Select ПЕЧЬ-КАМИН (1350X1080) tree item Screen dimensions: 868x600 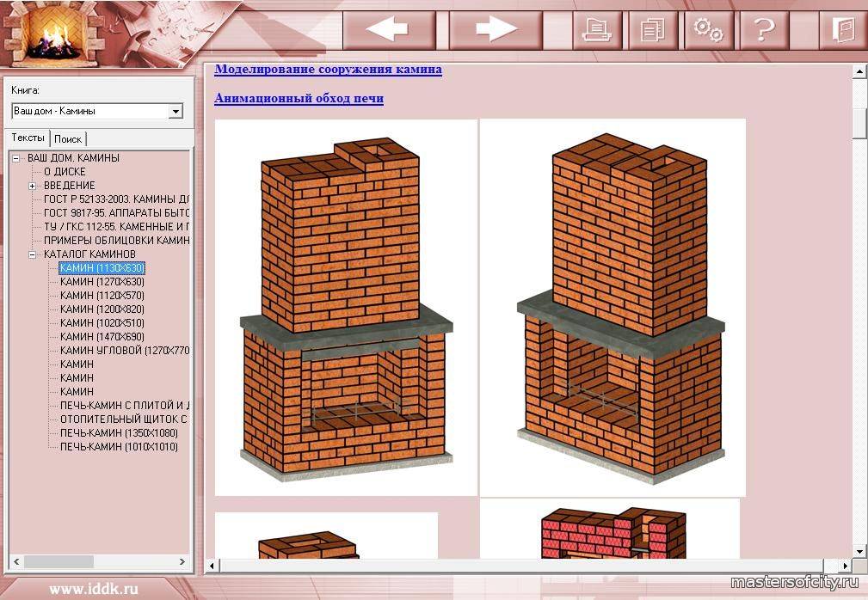pos(119,433)
